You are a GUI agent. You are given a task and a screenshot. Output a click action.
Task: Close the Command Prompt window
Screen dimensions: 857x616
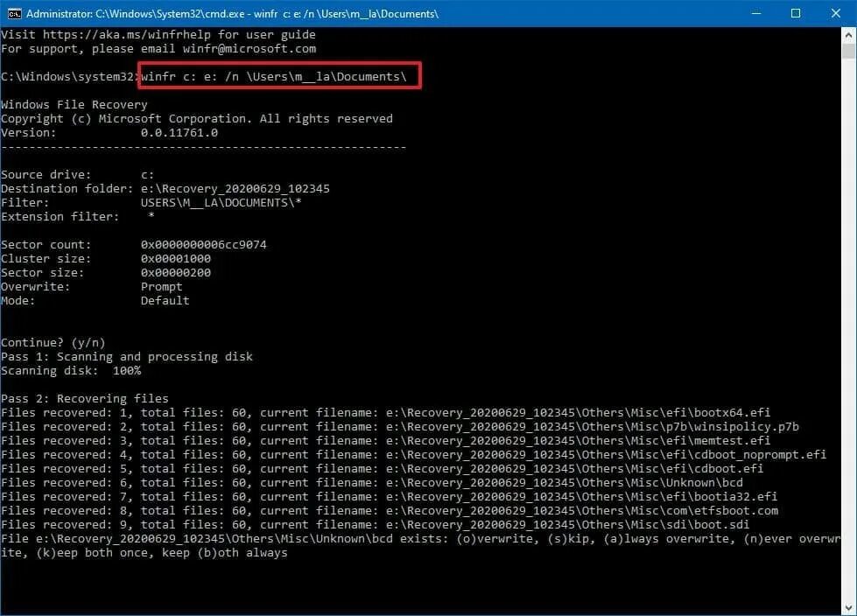[836, 13]
